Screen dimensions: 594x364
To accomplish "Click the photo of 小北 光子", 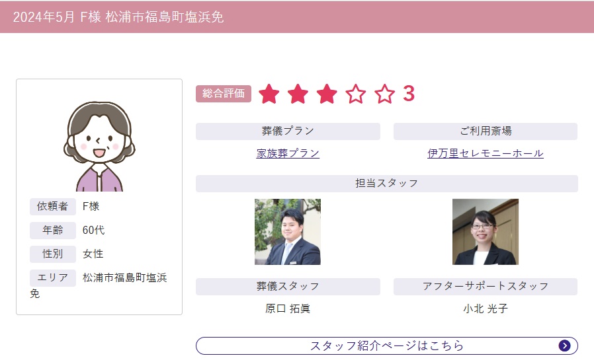I will 486,232.
